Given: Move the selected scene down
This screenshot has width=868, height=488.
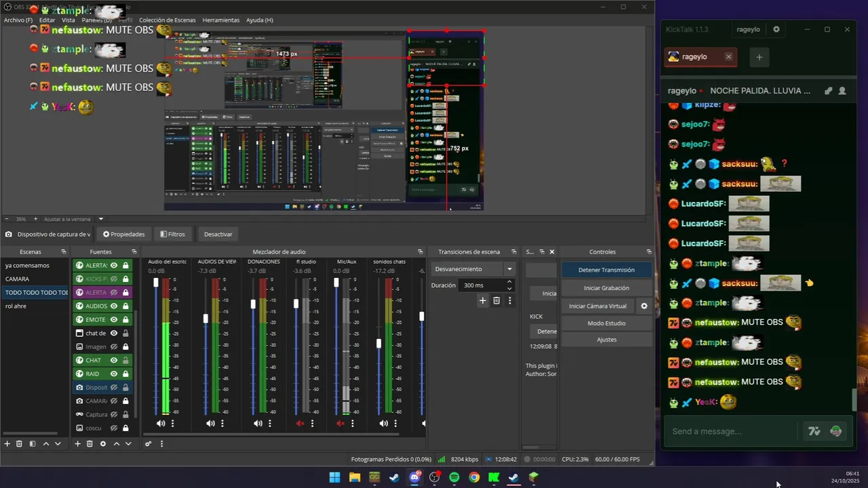Looking at the screenshot, I should click(x=58, y=444).
